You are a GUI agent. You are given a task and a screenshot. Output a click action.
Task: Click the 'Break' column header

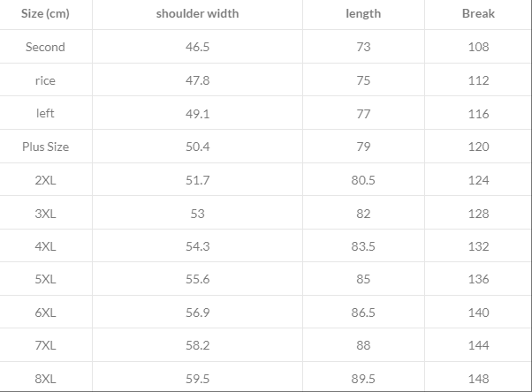(x=478, y=14)
